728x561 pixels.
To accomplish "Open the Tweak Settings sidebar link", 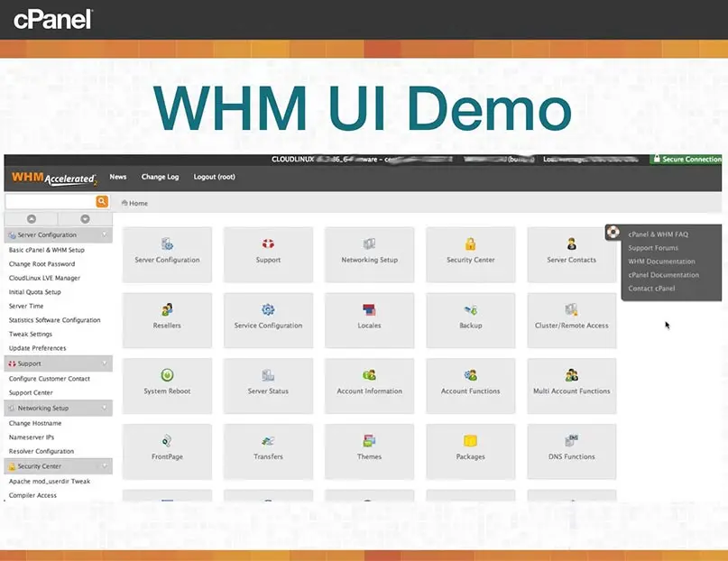I will [x=31, y=334].
